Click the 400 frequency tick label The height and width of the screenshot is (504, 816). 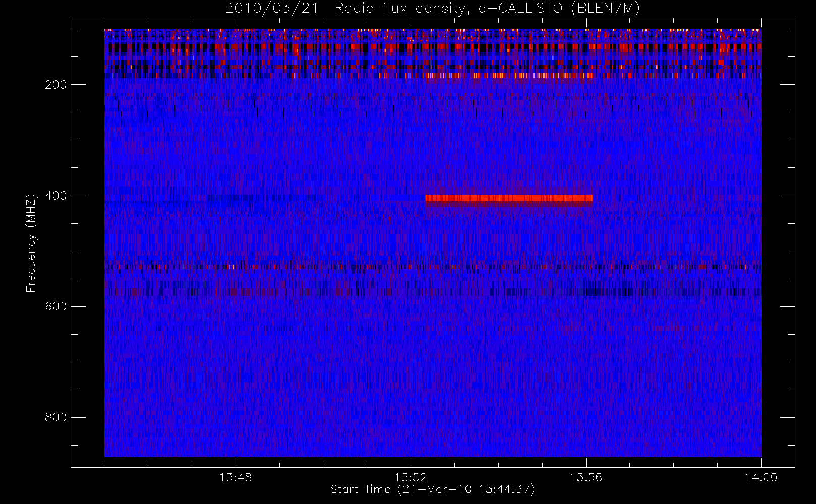(x=56, y=196)
